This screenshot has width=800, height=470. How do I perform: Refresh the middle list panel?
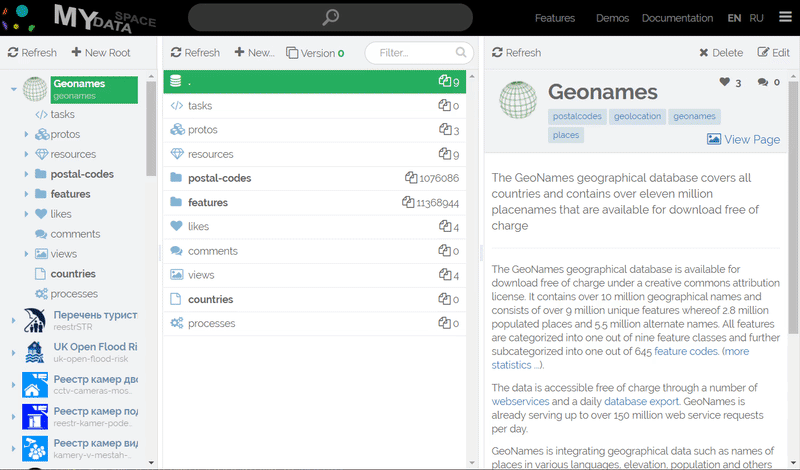pos(195,52)
